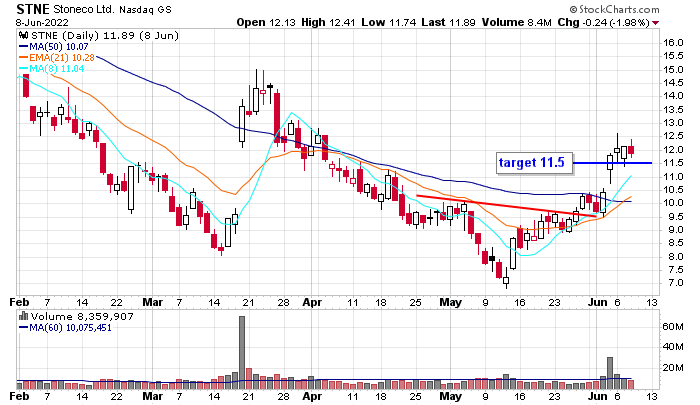Click the Nasdaq GS exchange label
The image size is (700, 405).
point(145,9)
